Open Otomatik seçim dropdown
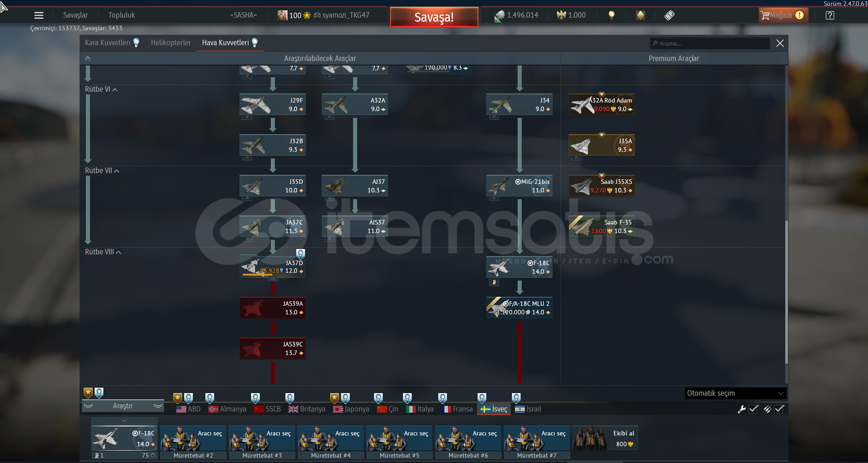The height and width of the screenshot is (463, 868). coord(736,393)
